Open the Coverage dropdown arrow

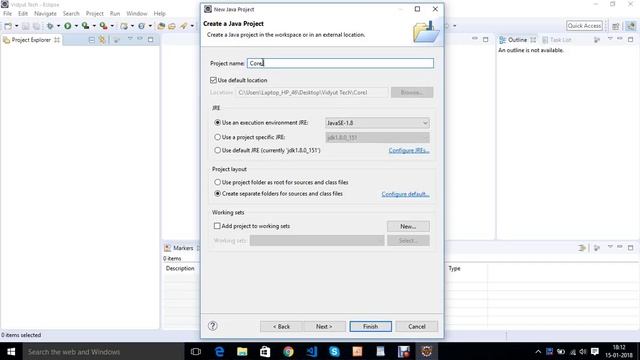[x=94, y=26]
